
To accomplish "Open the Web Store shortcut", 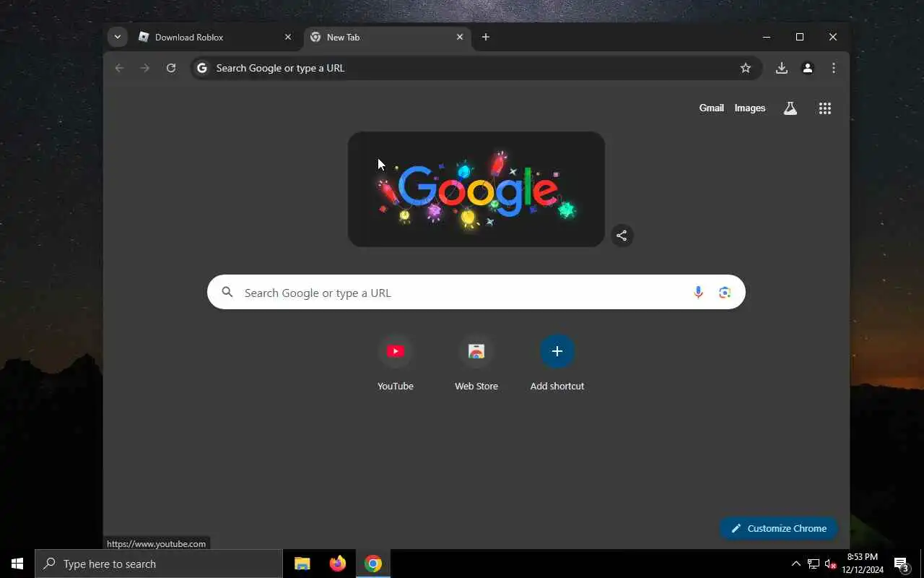I will coord(476,363).
